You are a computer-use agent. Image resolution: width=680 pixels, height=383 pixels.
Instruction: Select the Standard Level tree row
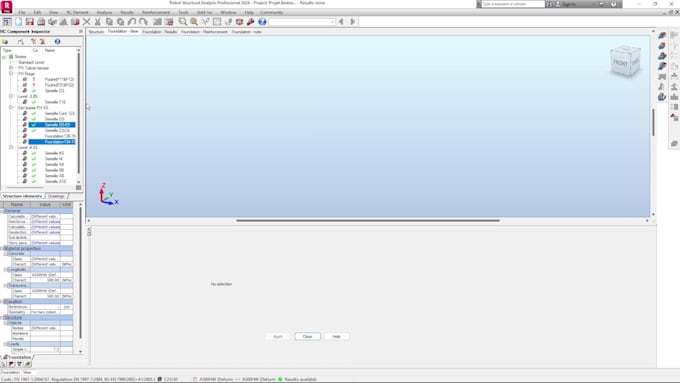pos(31,62)
